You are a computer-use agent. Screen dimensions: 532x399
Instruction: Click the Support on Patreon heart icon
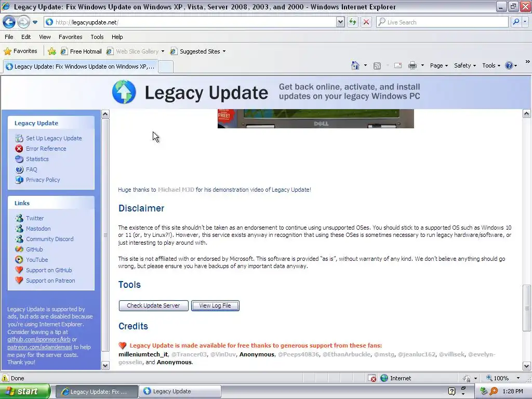click(19, 281)
